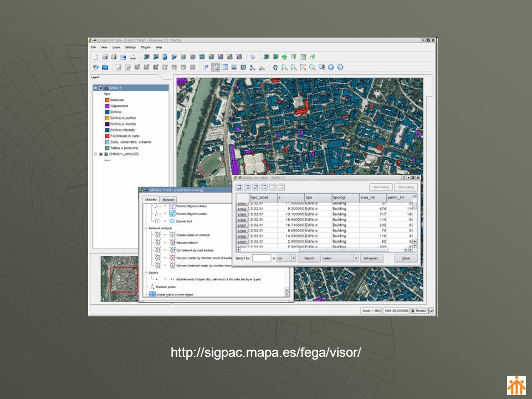Click the projection icon beside Render in status bar

(431, 311)
